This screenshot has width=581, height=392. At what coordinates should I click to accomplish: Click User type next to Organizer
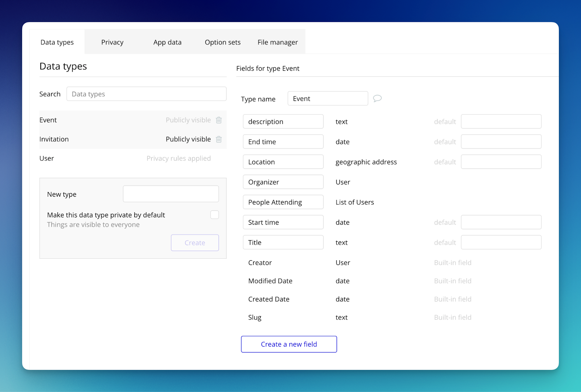coord(343,182)
